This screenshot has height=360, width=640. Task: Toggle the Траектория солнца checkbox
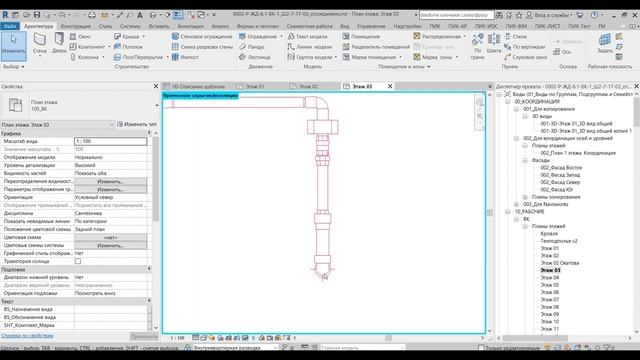[78, 261]
